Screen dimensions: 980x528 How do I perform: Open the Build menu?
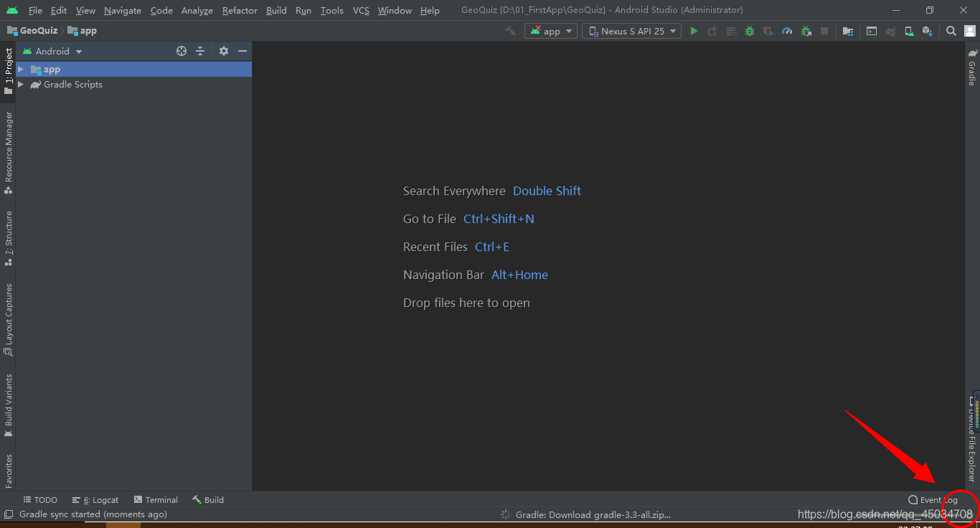275,10
